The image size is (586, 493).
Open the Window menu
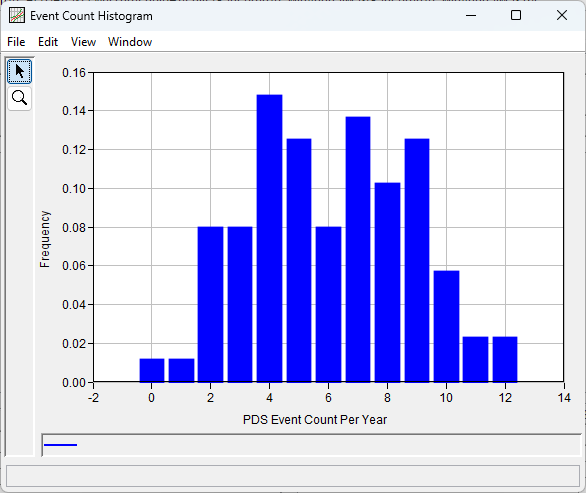point(130,42)
